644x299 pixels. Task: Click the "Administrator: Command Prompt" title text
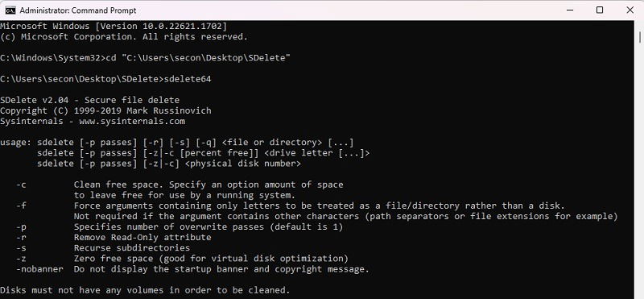(x=78, y=10)
